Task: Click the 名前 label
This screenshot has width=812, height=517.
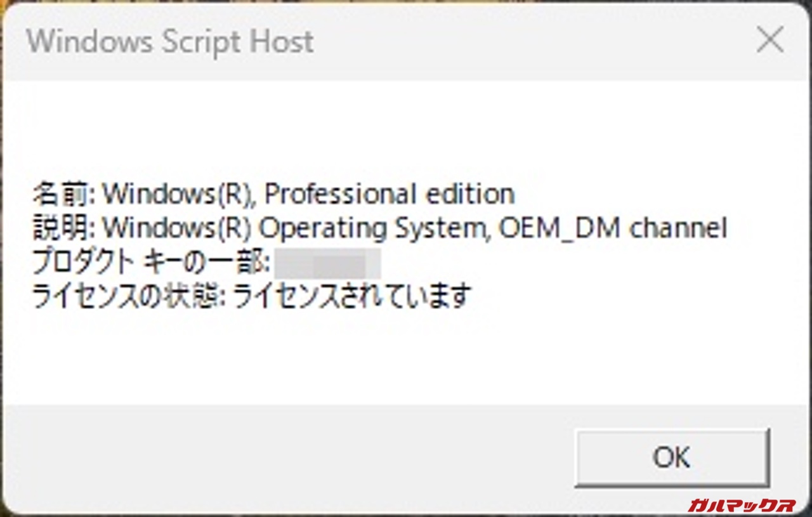Action: point(62,194)
